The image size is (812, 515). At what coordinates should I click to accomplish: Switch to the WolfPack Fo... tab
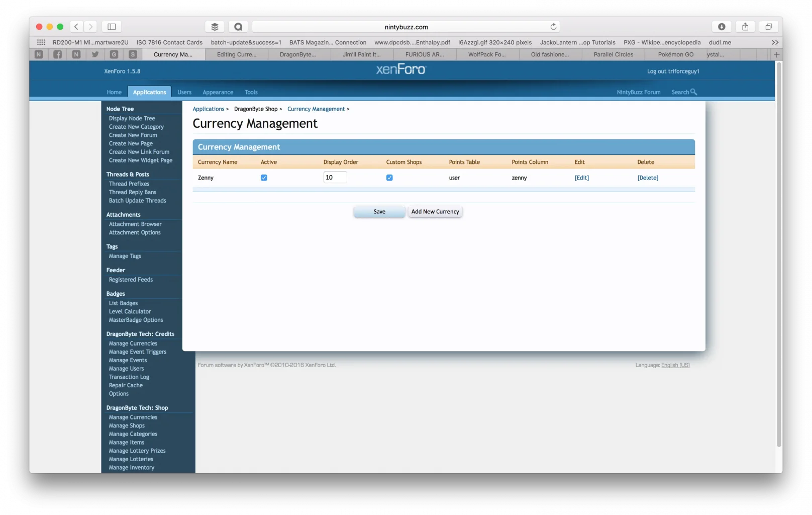click(x=487, y=54)
